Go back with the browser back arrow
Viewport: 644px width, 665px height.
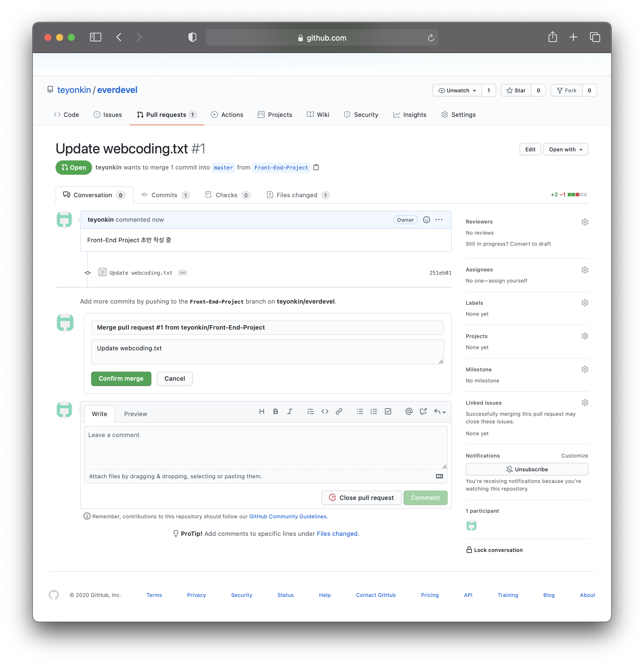119,37
